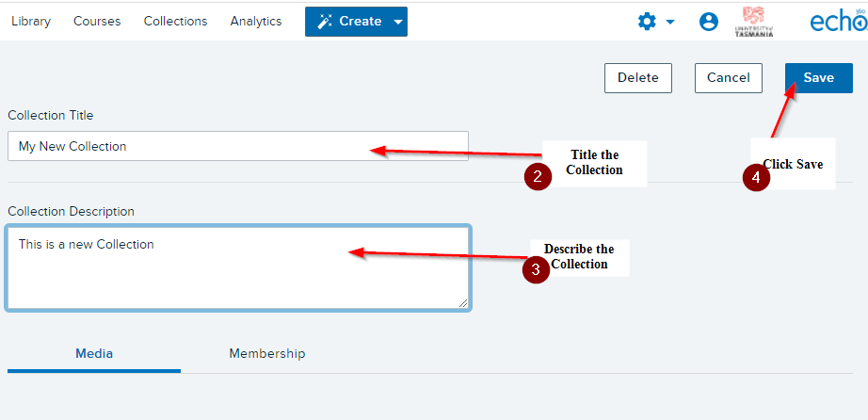This screenshot has width=868, height=420.
Task: Click the Cancel button
Action: click(729, 78)
